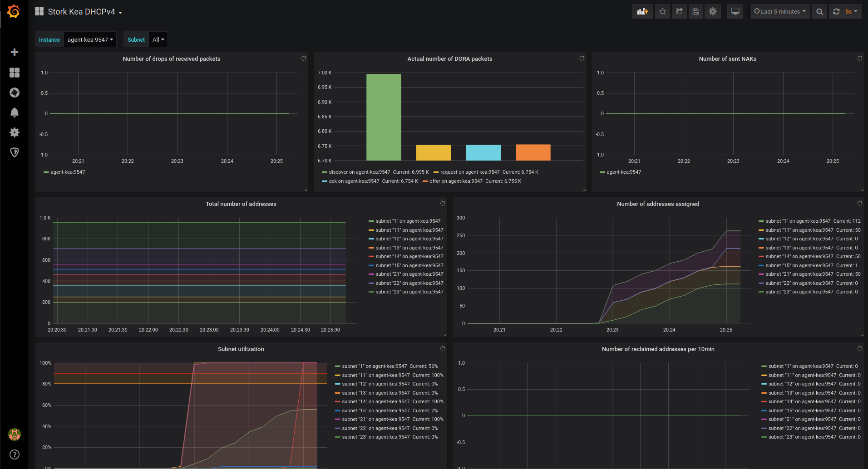Zoom out time range magnifier icon
This screenshot has height=469, width=868.
point(819,12)
